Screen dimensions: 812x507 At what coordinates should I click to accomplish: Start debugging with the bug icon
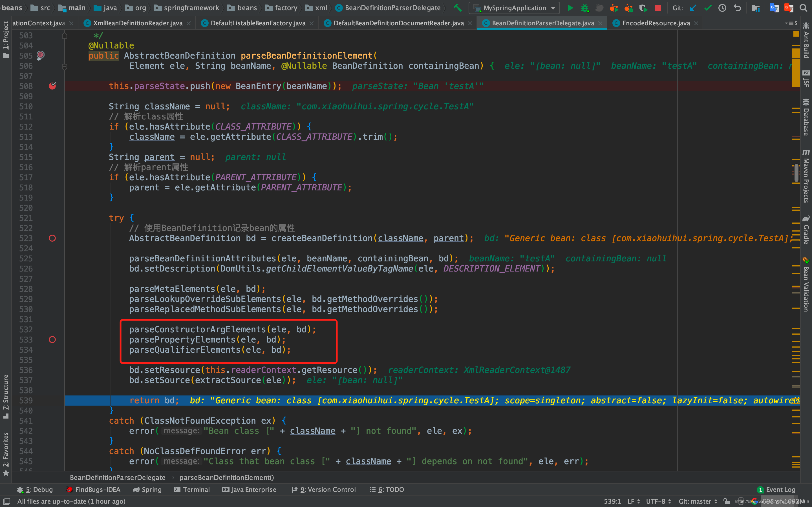(x=585, y=8)
